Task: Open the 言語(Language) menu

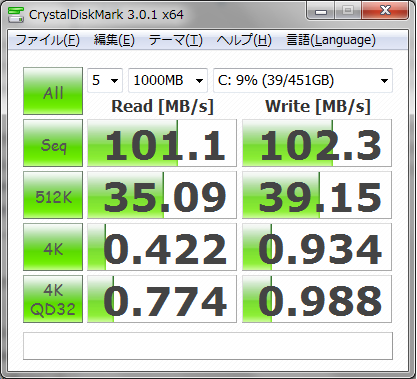Action: [x=331, y=40]
